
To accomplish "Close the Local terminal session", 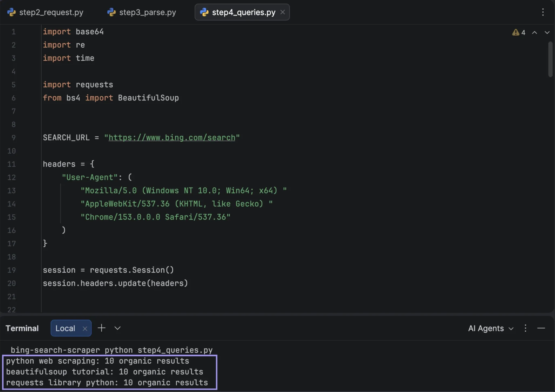I will click(x=85, y=328).
